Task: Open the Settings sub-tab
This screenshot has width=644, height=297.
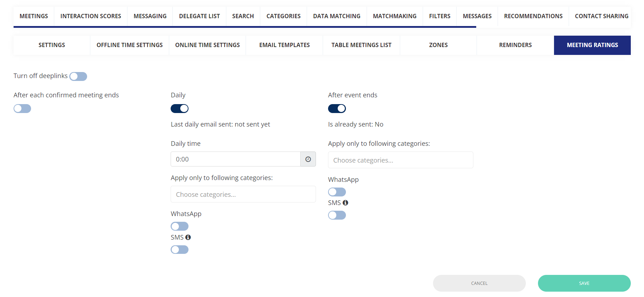Action: (52, 45)
